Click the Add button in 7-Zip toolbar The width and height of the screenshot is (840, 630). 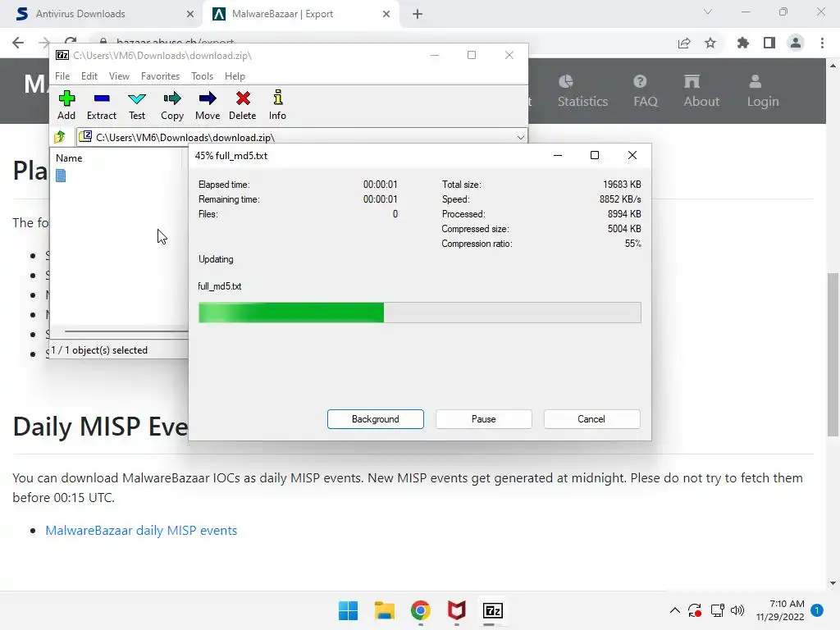click(x=66, y=106)
